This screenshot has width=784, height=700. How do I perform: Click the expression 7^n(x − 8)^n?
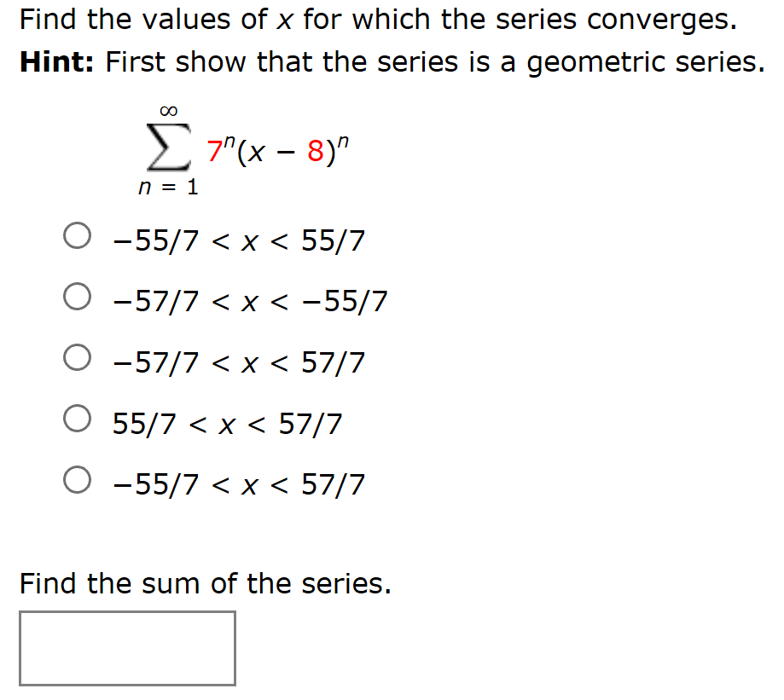coord(277,149)
